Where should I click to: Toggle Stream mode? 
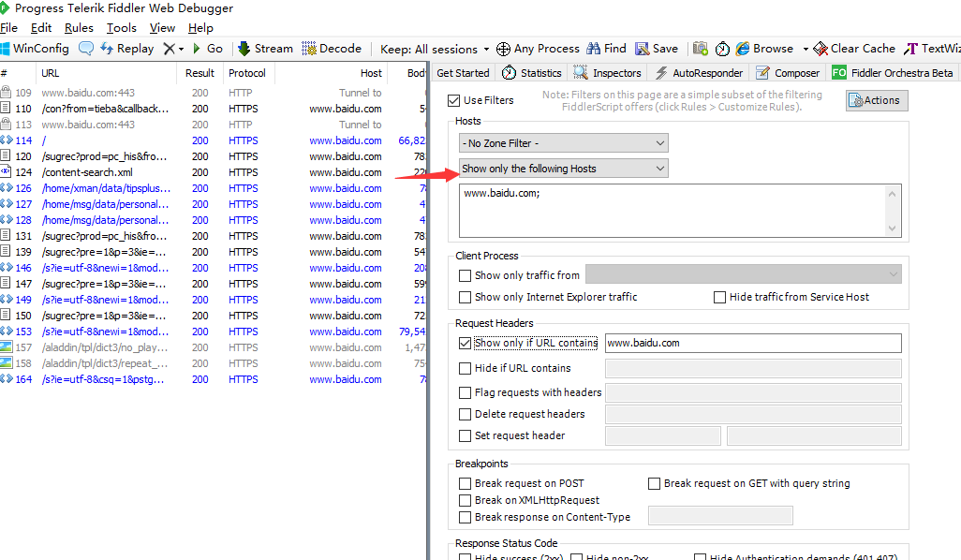point(265,49)
